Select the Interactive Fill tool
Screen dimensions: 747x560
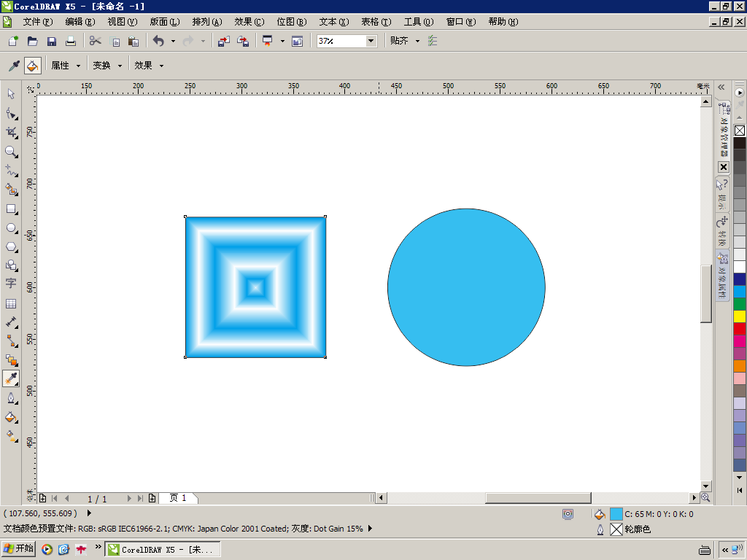(11, 436)
